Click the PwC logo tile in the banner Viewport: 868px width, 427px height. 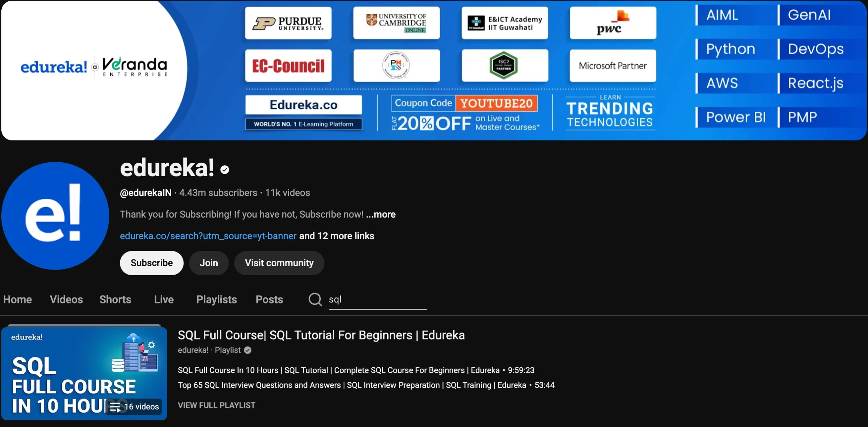613,23
